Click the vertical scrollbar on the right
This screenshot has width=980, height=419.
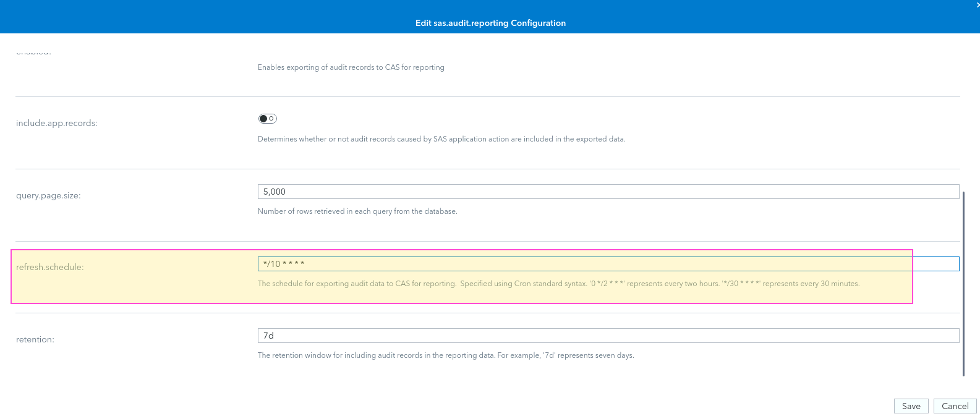click(963, 283)
